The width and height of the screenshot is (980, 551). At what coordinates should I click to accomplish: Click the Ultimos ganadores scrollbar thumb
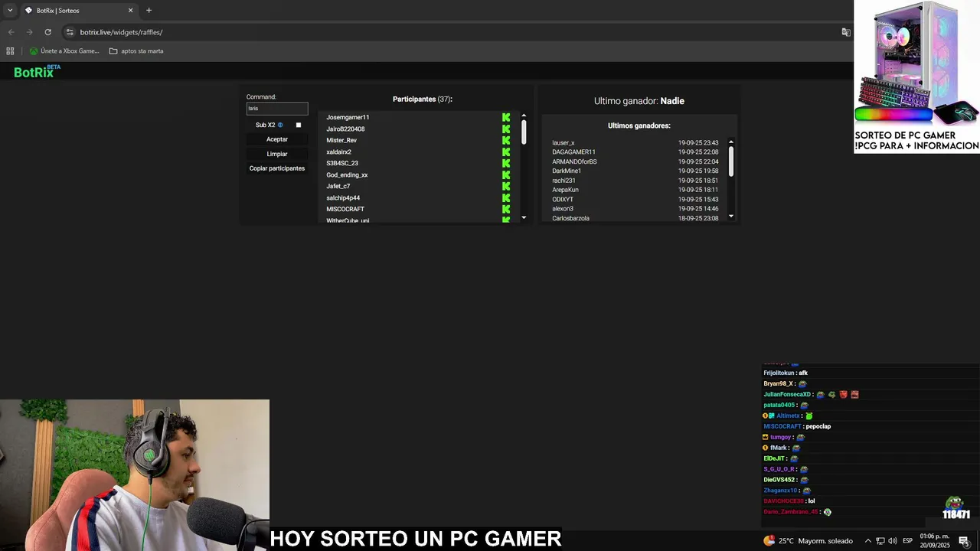(731, 161)
